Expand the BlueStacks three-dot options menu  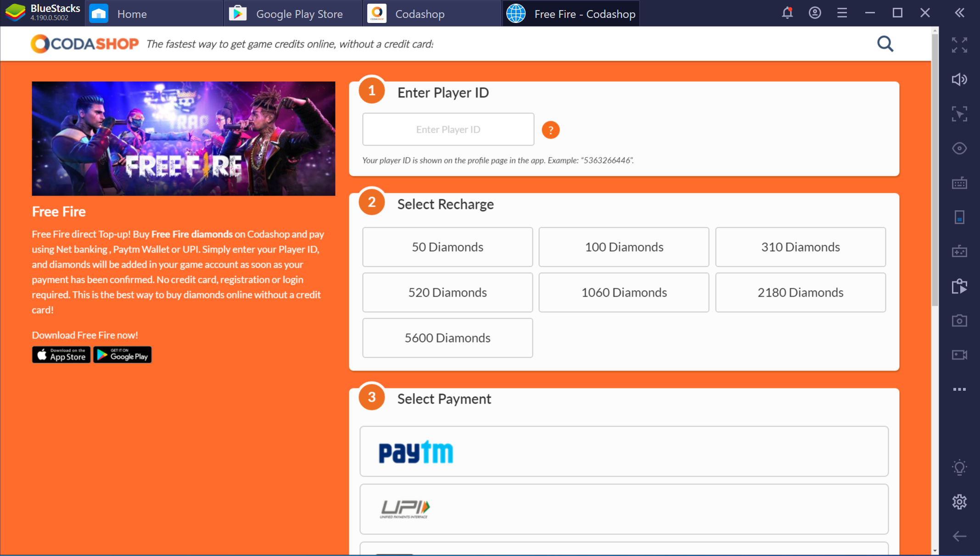point(960,390)
